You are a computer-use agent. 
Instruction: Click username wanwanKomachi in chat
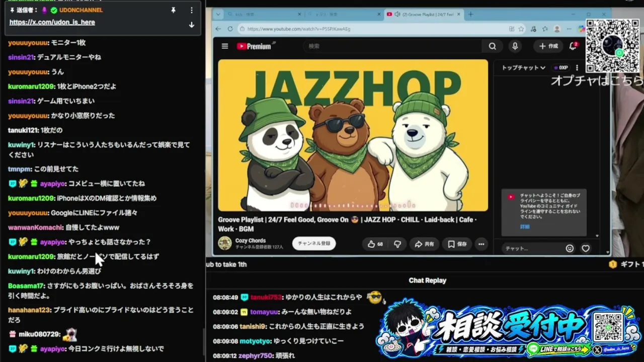coord(35,227)
